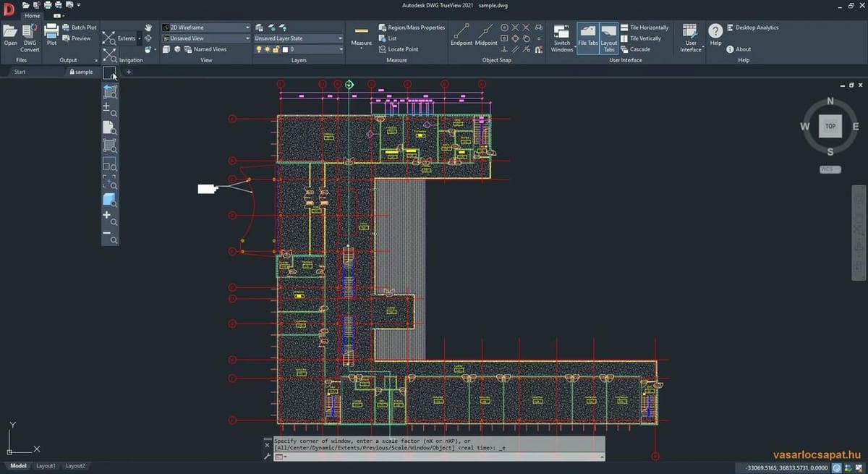Choose Zoom Out from the zoom flyout

click(x=109, y=236)
